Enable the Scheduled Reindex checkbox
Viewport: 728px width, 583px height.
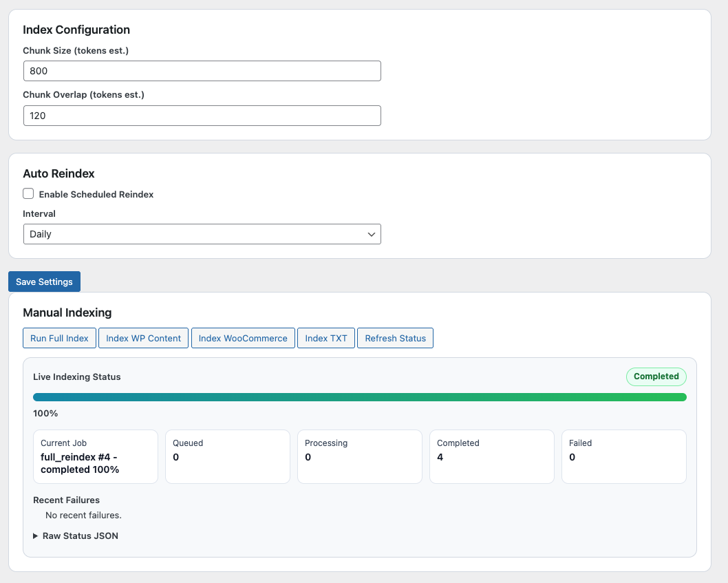tap(28, 193)
